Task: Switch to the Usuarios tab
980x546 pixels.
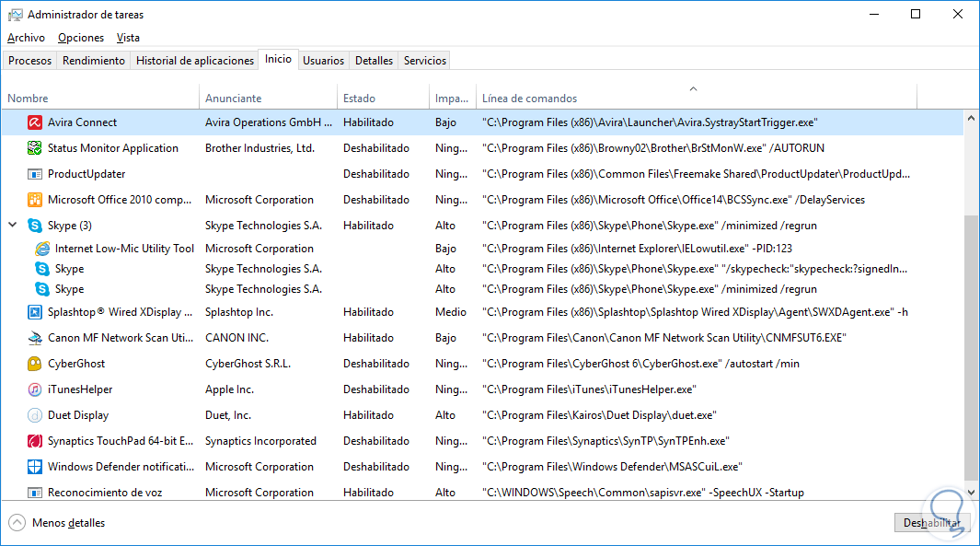Action: click(323, 61)
